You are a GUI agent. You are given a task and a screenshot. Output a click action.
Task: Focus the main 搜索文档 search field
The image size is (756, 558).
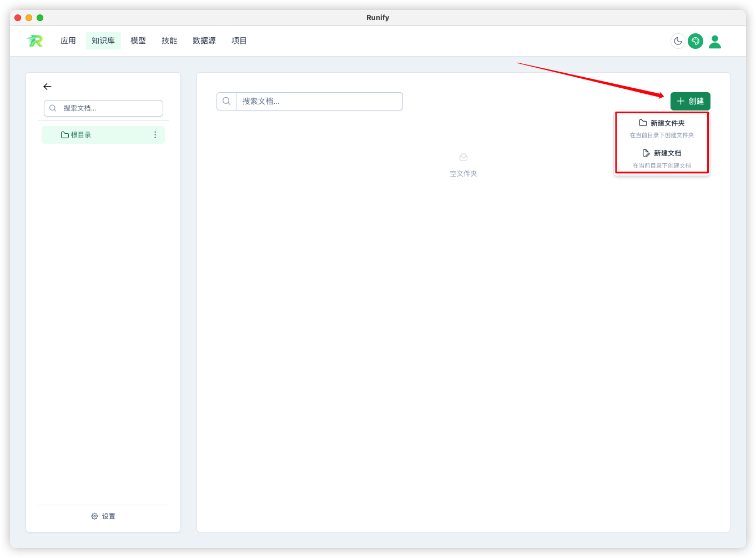tap(319, 101)
